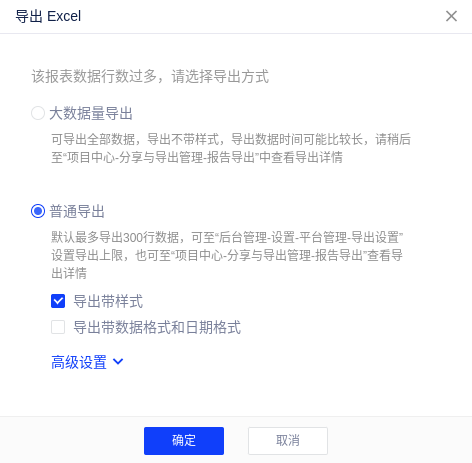This screenshot has height=463, width=472.
Task: Click the 普通导出 option label text
Action: pyautogui.click(x=77, y=211)
